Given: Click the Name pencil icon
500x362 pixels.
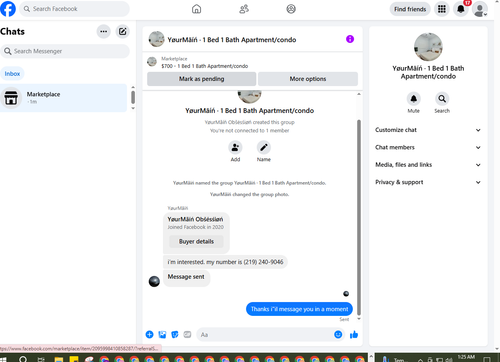Looking at the screenshot, I should tap(264, 147).
